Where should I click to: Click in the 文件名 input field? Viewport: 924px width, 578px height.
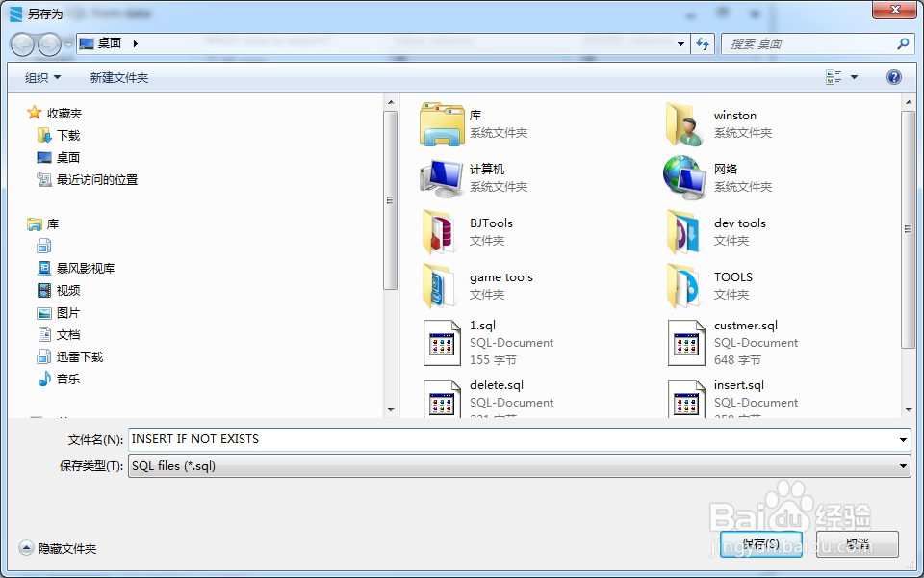click(511, 439)
